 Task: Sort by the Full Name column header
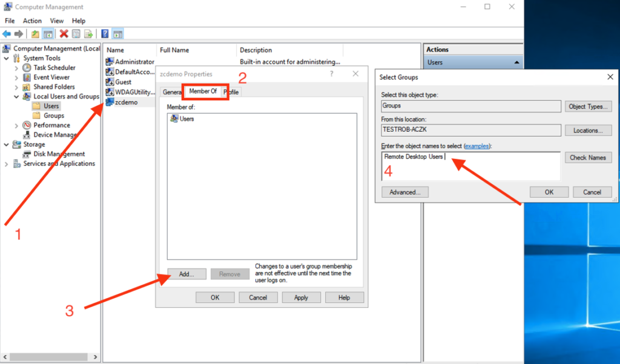[197, 50]
